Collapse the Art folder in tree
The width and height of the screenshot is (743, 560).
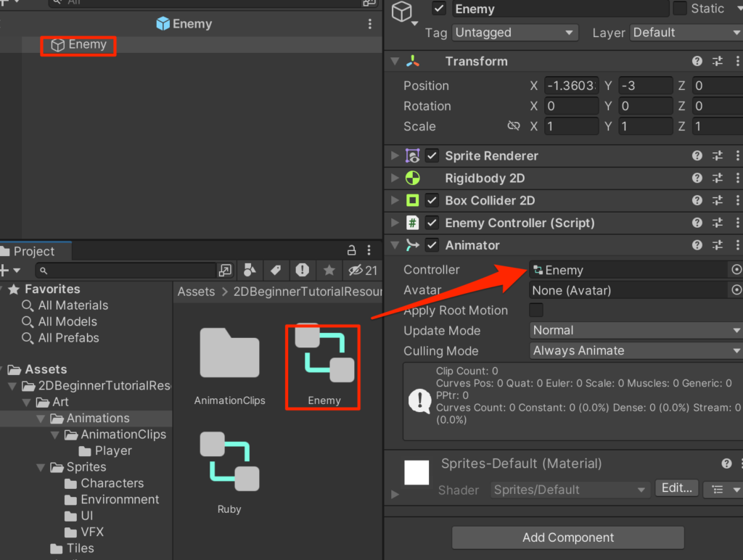click(27, 403)
